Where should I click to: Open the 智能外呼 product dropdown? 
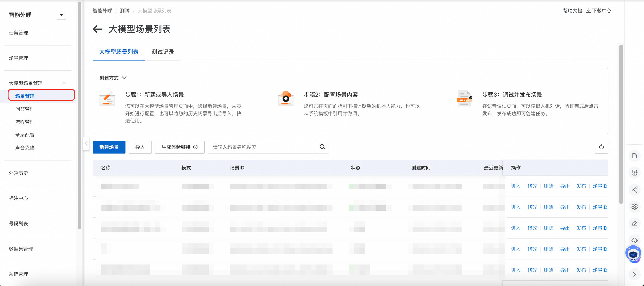click(61, 15)
